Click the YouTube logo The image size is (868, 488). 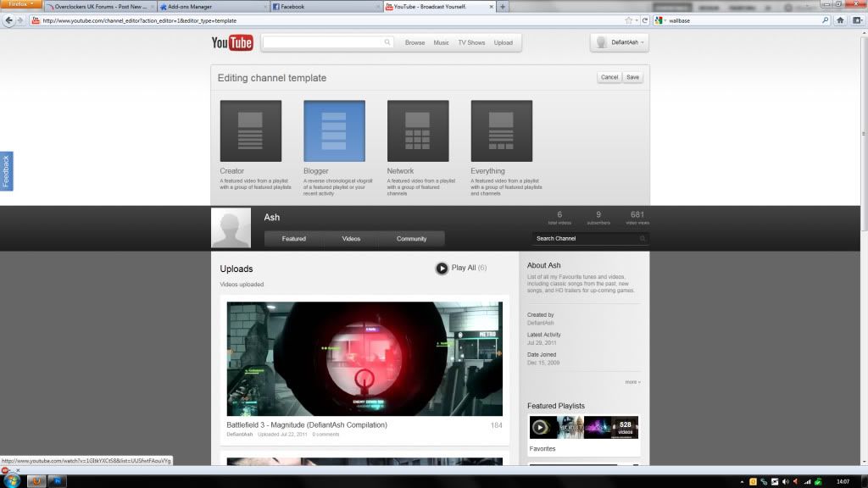tap(231, 43)
